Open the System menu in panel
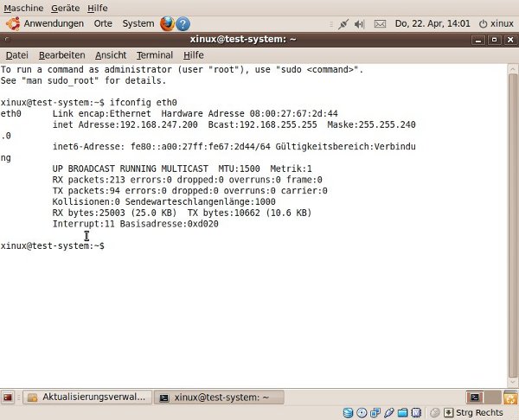This screenshot has height=420, width=519. tap(138, 23)
